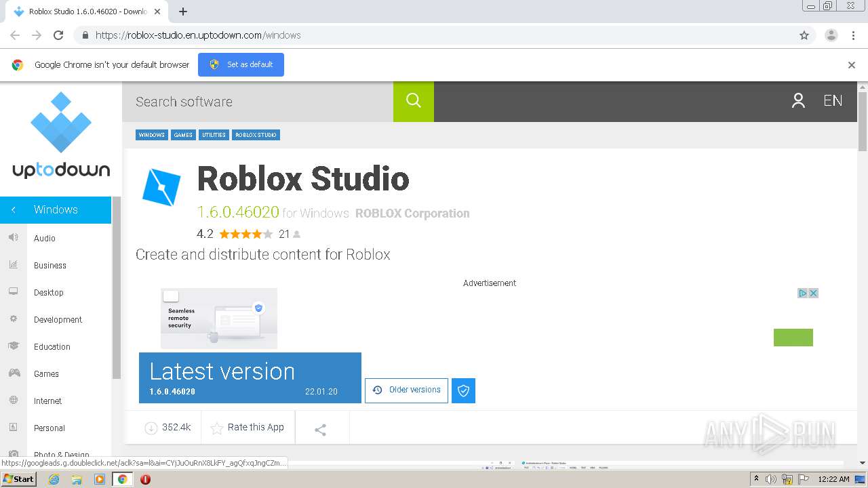
Task: Open the Chrome profile avatar
Action: pos(831,35)
